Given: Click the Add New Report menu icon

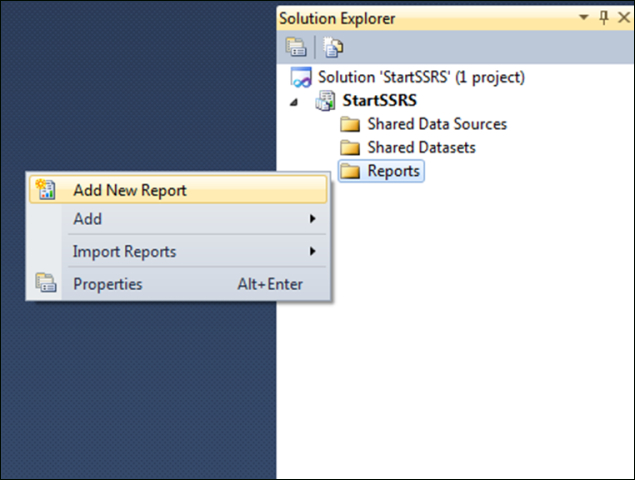Looking at the screenshot, I should 45,189.
